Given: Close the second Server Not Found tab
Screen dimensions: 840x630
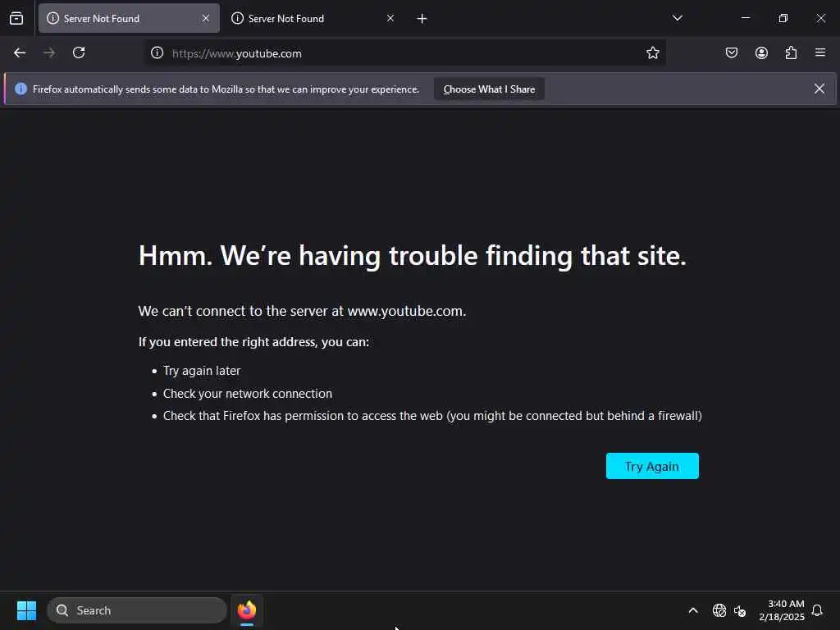Looking at the screenshot, I should pos(390,18).
